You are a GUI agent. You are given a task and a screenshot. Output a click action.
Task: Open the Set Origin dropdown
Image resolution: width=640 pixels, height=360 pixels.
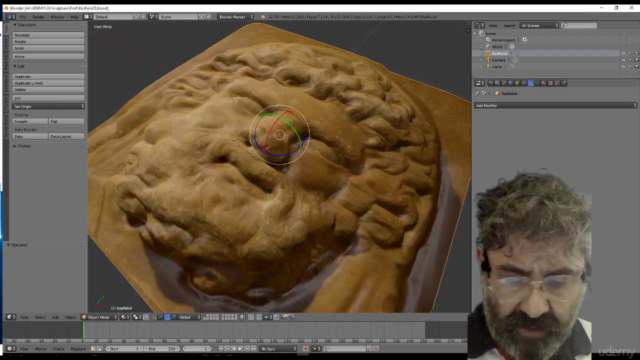click(48, 106)
